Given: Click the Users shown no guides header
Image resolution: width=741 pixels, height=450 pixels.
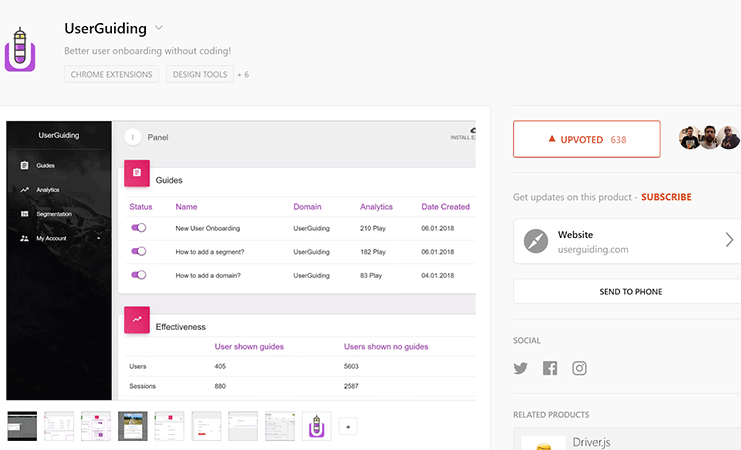Looking at the screenshot, I should 386,346.
